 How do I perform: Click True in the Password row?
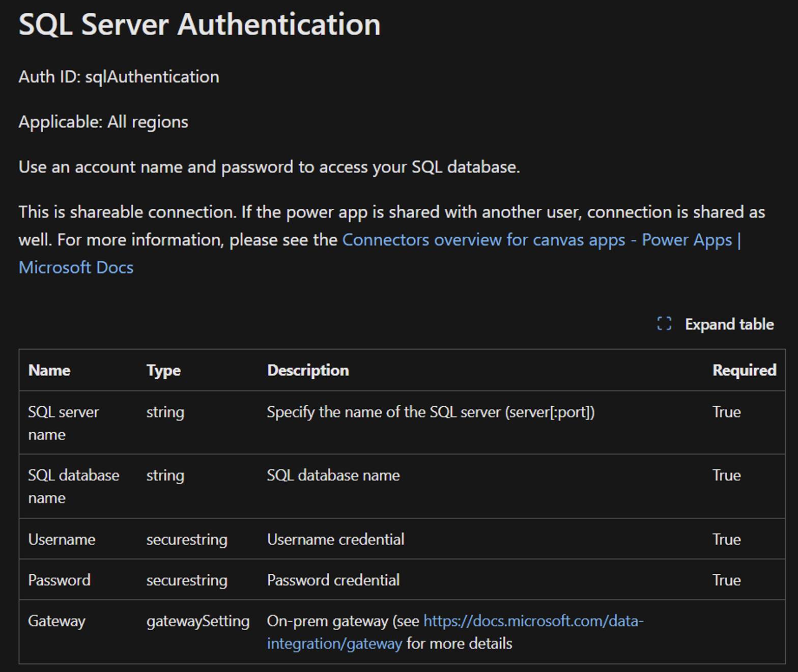click(726, 580)
